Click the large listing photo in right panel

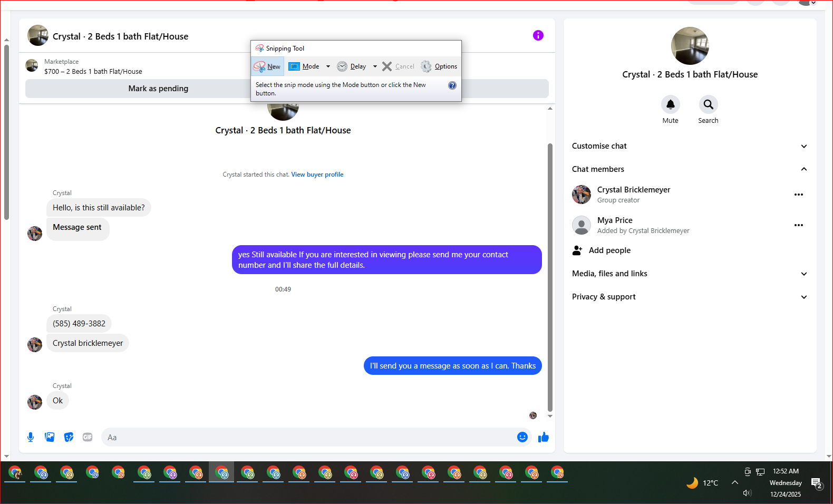690,46
